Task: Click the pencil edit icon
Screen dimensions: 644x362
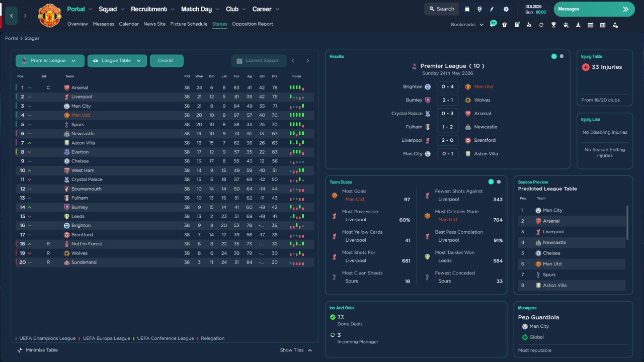Action: pos(492,9)
